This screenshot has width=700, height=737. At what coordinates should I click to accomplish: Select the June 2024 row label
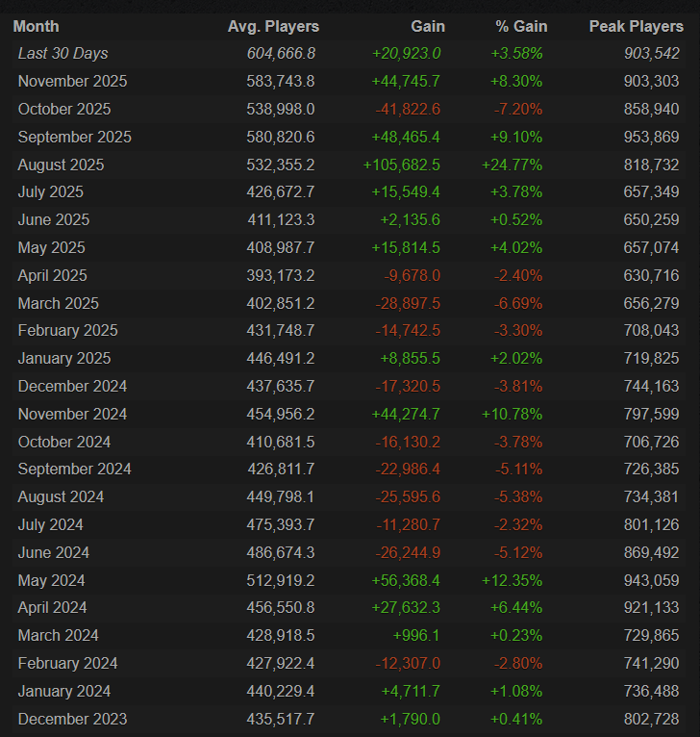pos(54,552)
